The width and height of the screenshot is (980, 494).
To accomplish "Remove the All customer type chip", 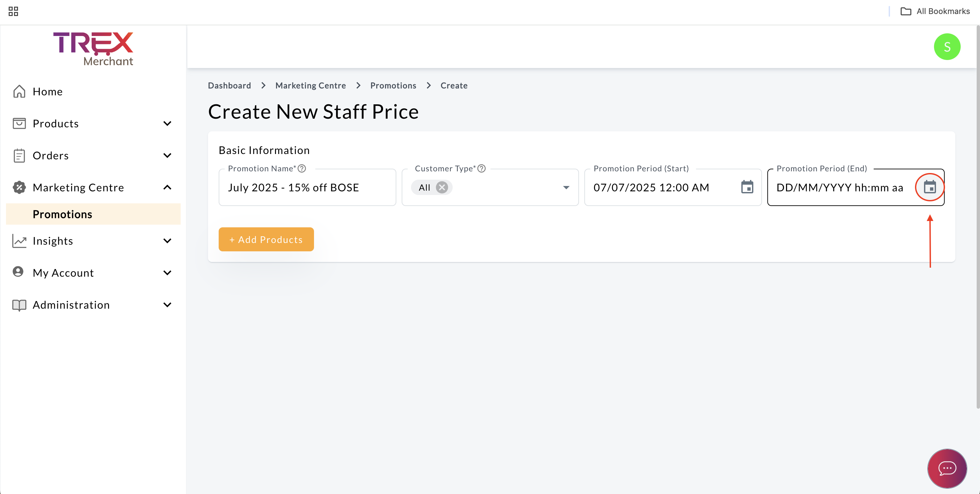I will (x=442, y=187).
